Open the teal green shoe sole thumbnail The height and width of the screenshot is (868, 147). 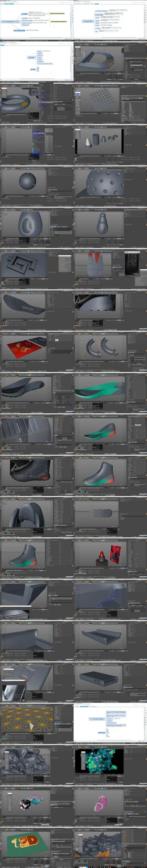click(110, 393)
